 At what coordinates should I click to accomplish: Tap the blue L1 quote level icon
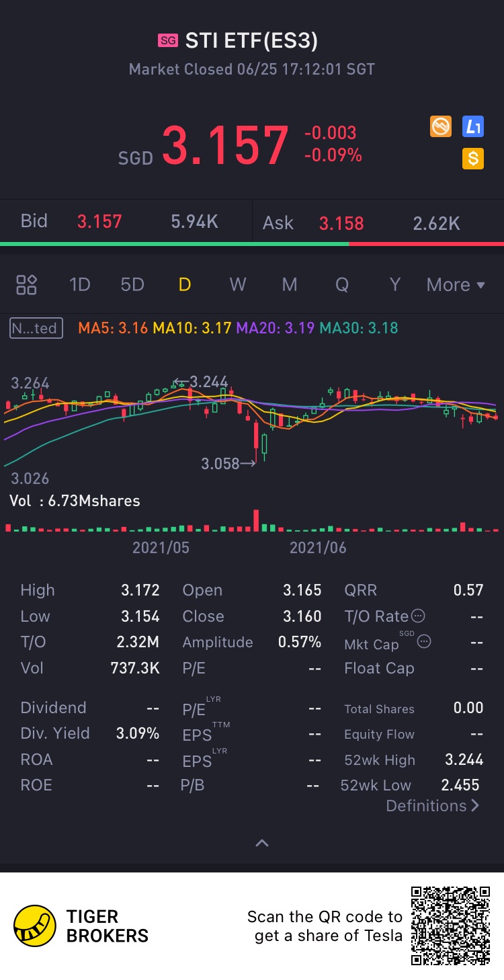click(x=473, y=126)
